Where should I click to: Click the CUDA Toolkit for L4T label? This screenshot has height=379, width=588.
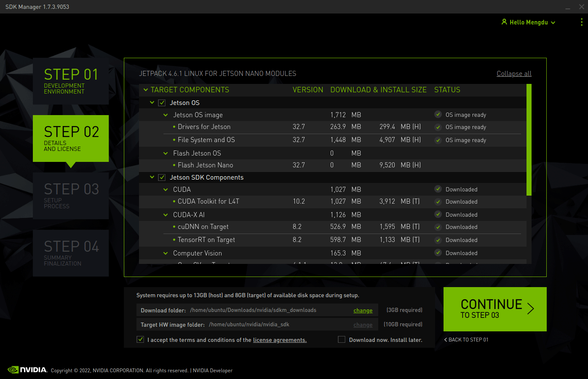click(208, 201)
